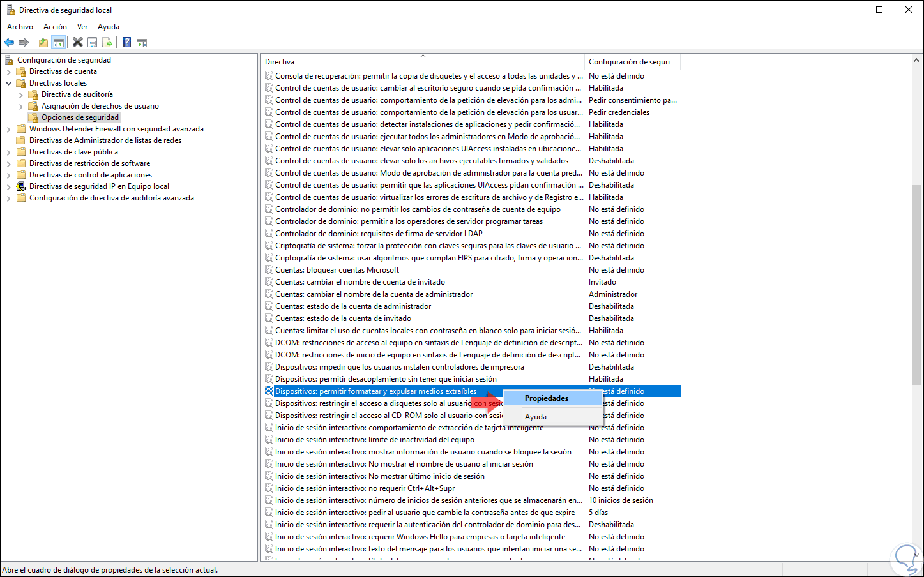Go up one level with the folder icon
The image size is (924, 577).
tap(43, 43)
